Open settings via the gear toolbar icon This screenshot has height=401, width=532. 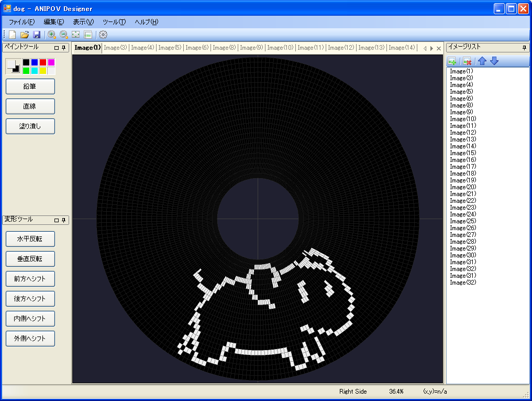[x=103, y=35]
